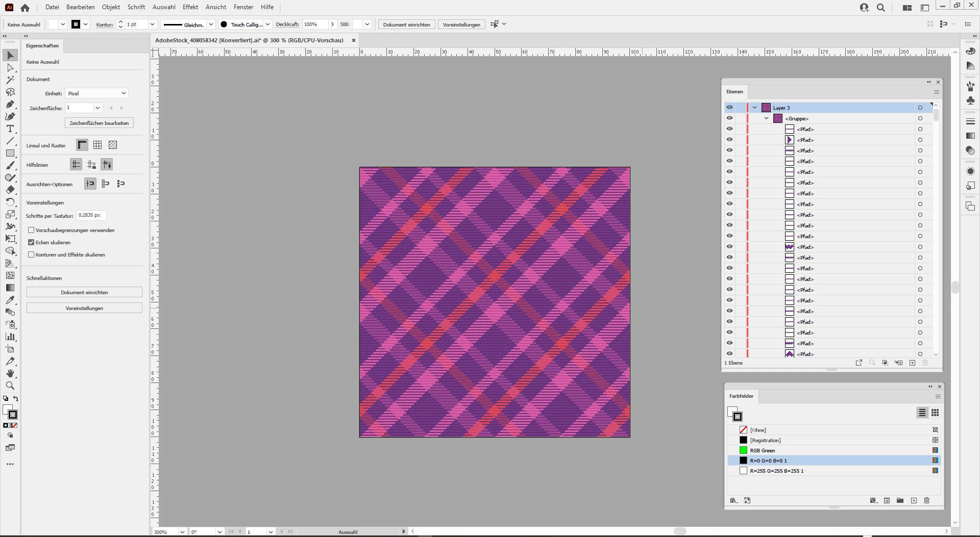Open the Einheit dropdown showing Pixel
The height and width of the screenshot is (537, 980).
(96, 93)
